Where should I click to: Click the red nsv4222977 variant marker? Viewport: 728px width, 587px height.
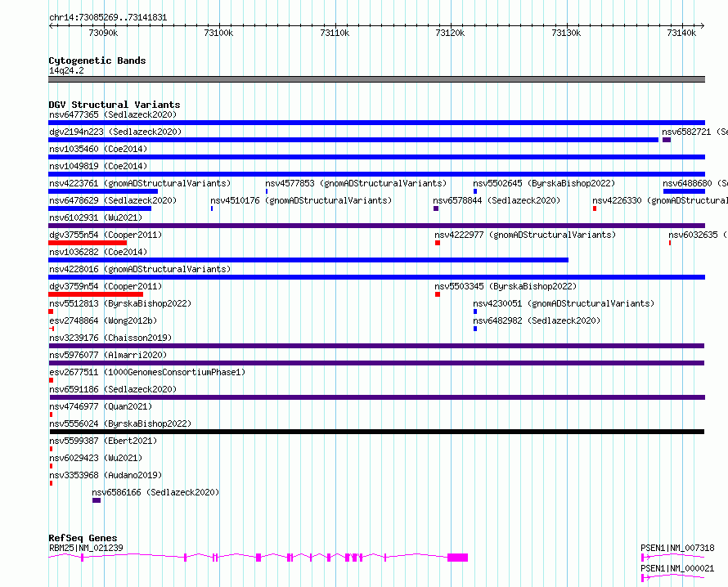point(438,243)
